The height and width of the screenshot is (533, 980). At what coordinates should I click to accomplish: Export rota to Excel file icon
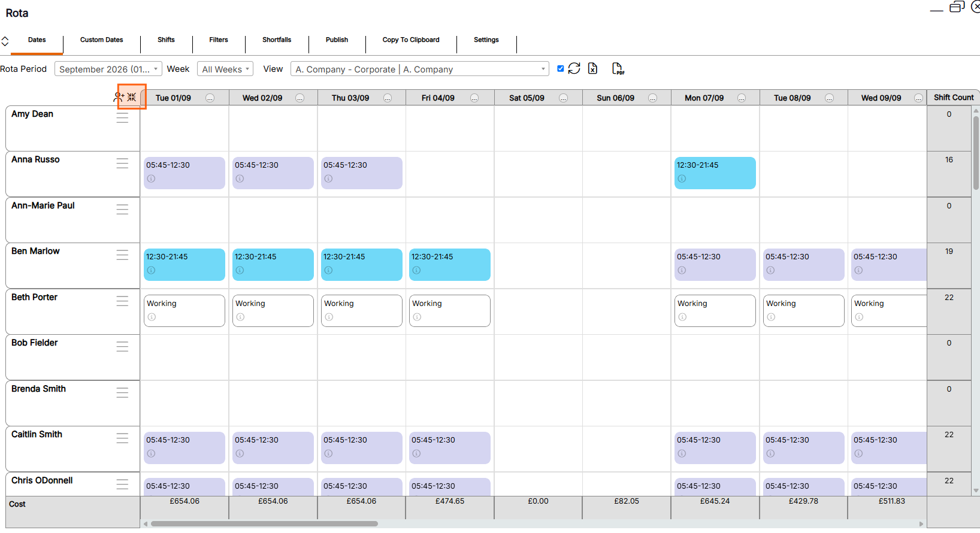pyautogui.click(x=592, y=68)
